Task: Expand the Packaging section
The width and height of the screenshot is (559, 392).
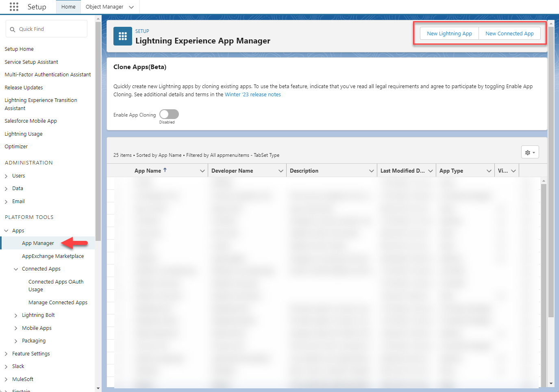Action: [x=16, y=341]
